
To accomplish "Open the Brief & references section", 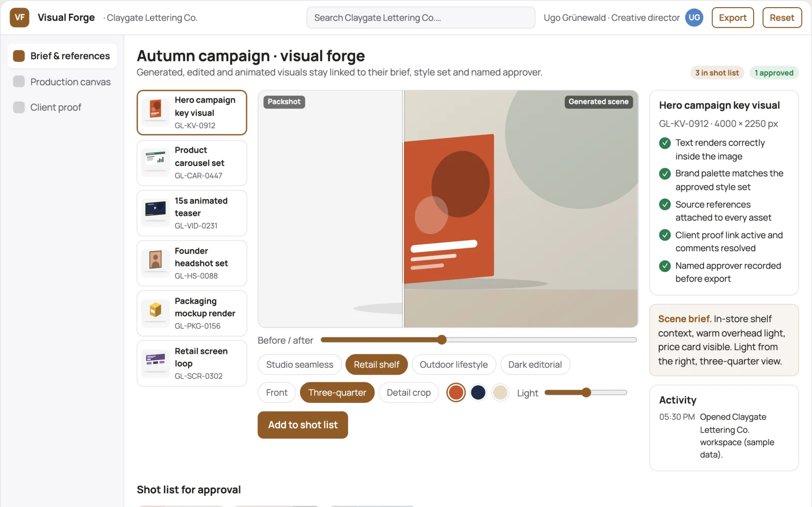I will pos(62,56).
